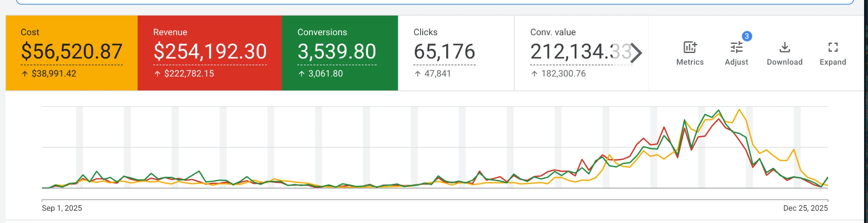This screenshot has width=868, height=223.
Task: Click the Download label text
Action: pos(785,62)
